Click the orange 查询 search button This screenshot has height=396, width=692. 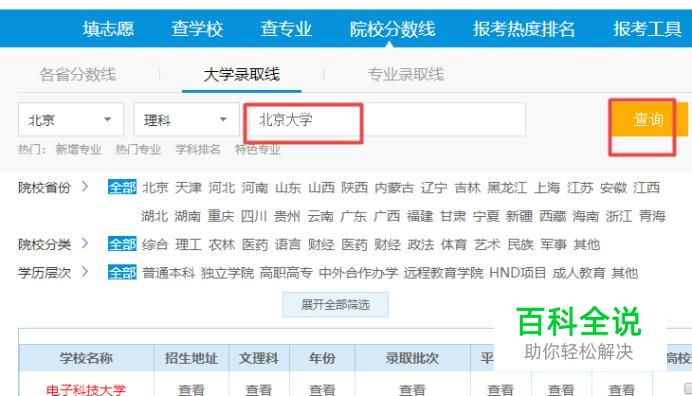(x=649, y=120)
